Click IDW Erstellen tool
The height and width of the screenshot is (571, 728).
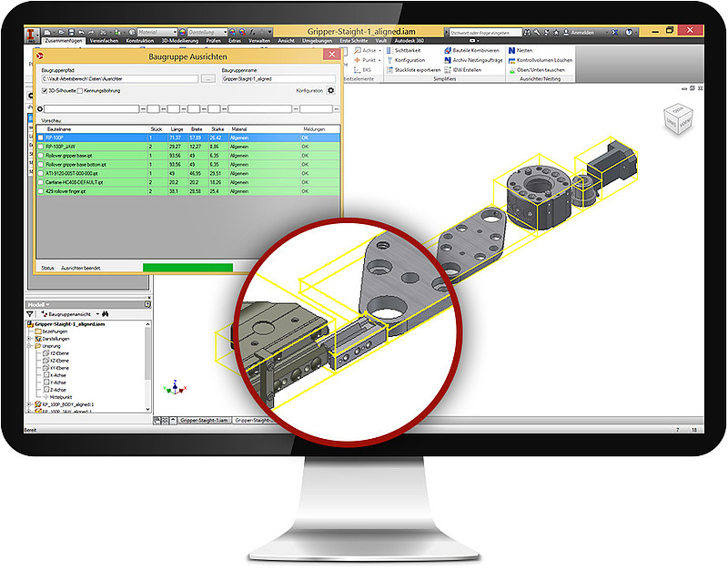[463, 70]
